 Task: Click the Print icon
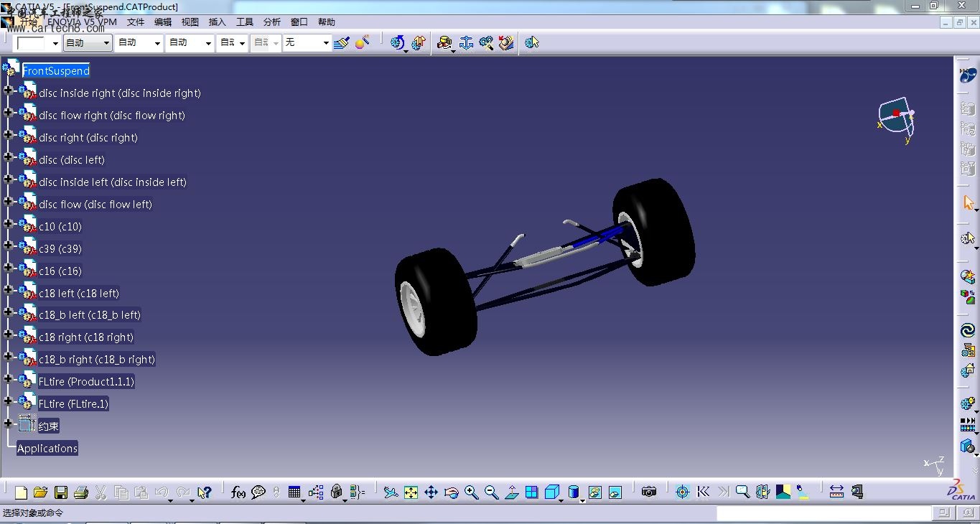click(80, 492)
